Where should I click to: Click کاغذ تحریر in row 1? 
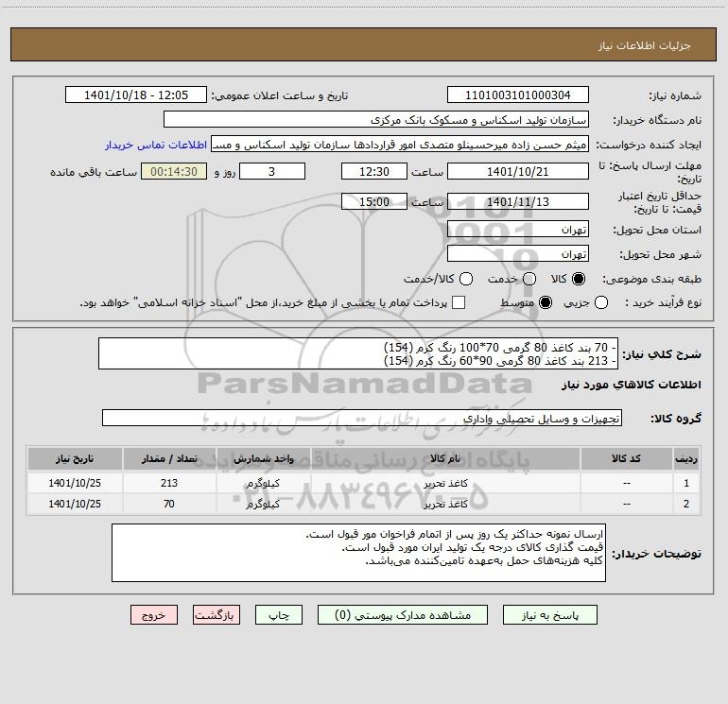[x=445, y=483]
